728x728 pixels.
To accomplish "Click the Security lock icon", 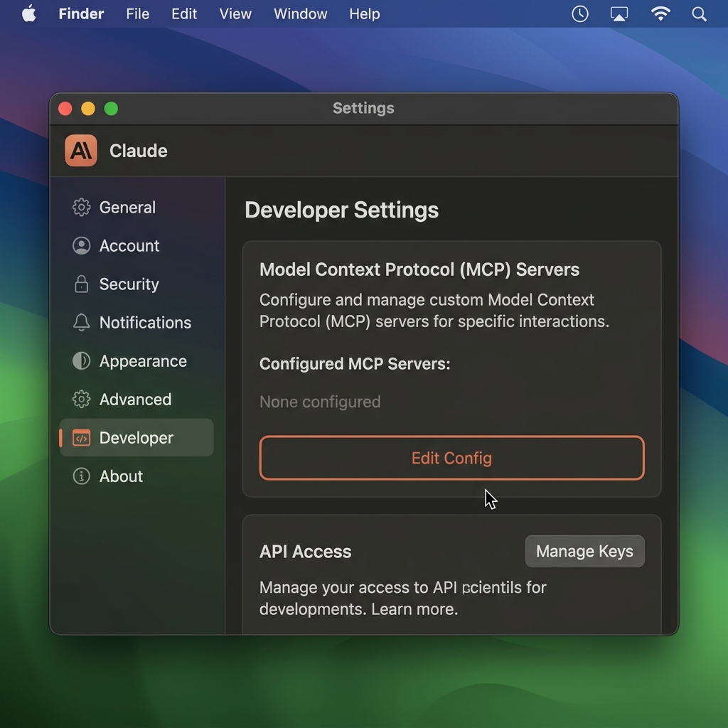I will (81, 284).
